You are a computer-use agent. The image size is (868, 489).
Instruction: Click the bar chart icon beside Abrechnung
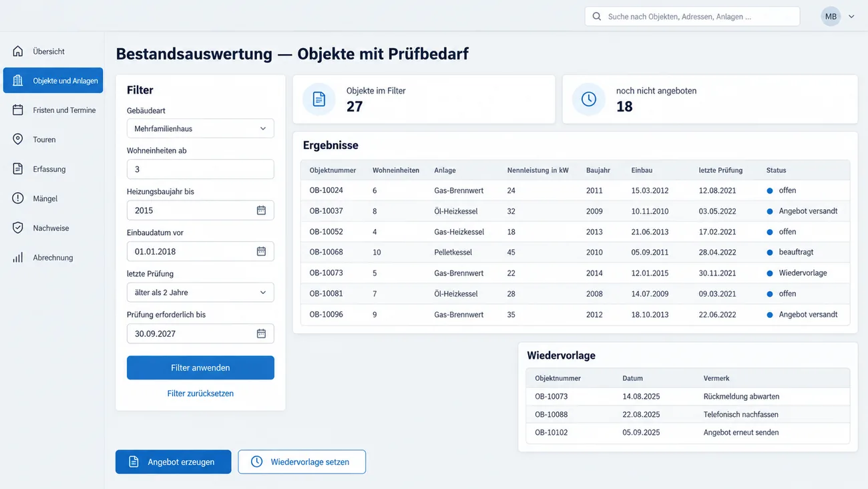tap(18, 257)
